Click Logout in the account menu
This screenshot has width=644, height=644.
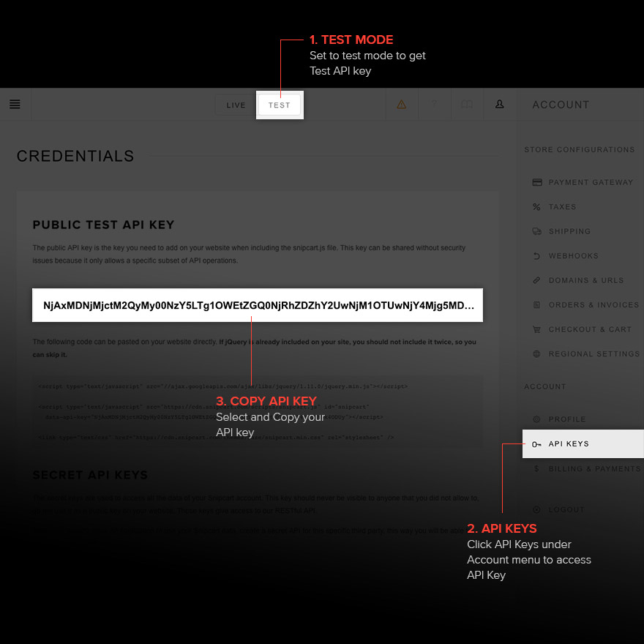566,509
